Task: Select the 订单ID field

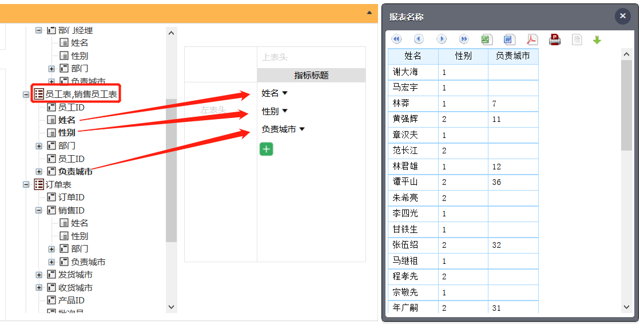Action: click(x=71, y=197)
